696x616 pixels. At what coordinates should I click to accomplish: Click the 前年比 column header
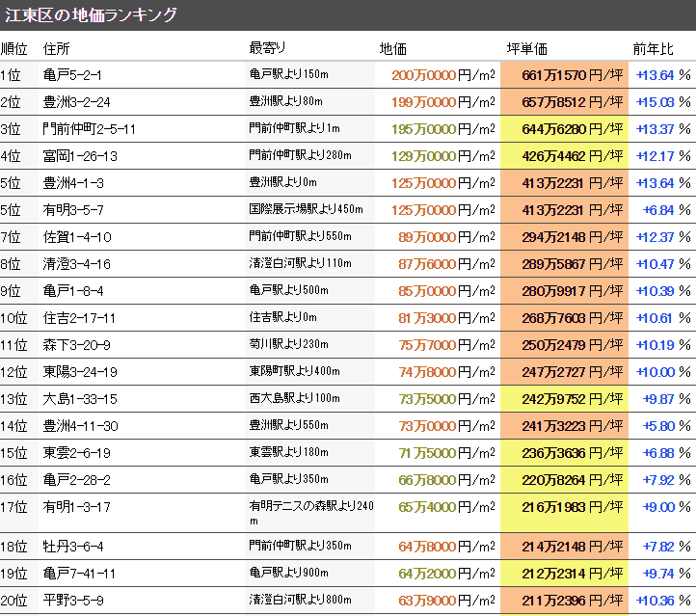pyautogui.click(x=653, y=48)
